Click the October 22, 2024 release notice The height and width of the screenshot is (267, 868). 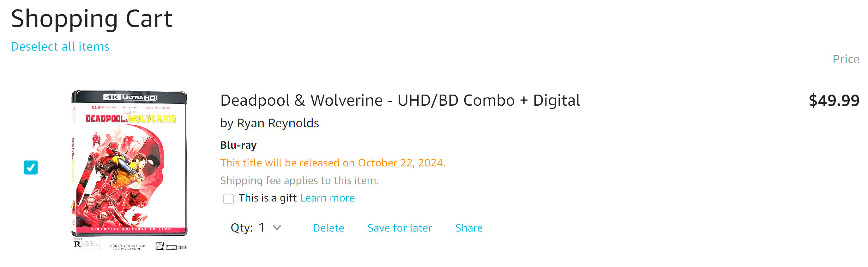[x=333, y=163]
